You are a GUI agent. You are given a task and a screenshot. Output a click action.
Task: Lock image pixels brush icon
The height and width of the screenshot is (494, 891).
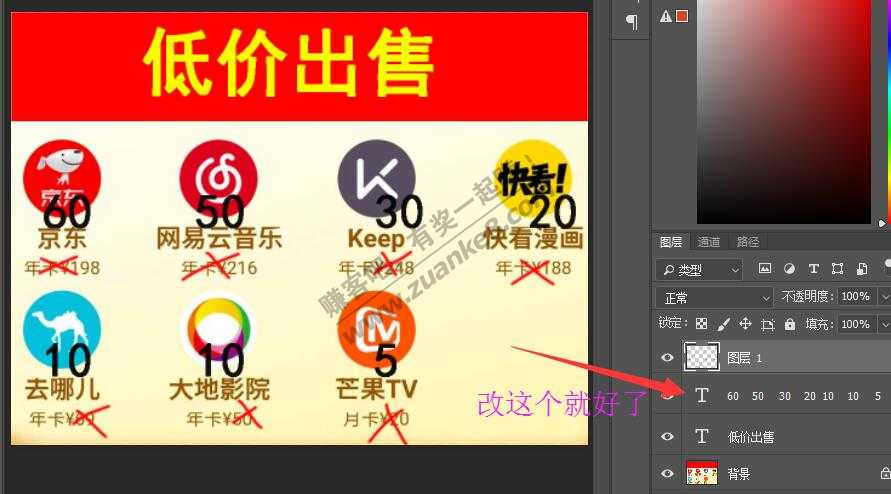(723, 324)
